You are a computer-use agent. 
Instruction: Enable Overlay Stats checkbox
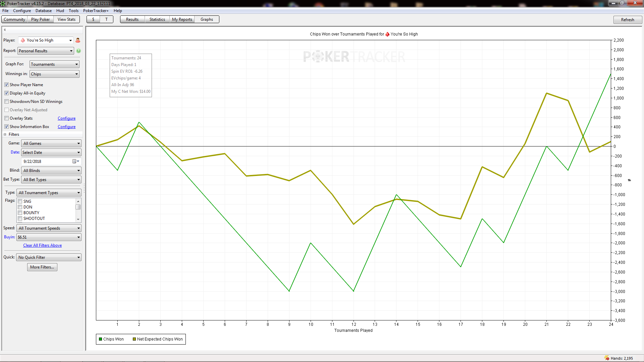coord(6,118)
